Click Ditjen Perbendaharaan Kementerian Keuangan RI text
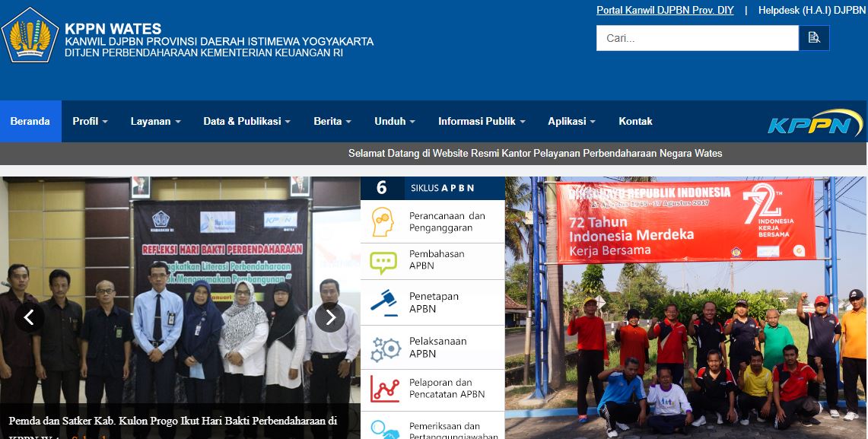This screenshot has width=868, height=439. click(204, 52)
